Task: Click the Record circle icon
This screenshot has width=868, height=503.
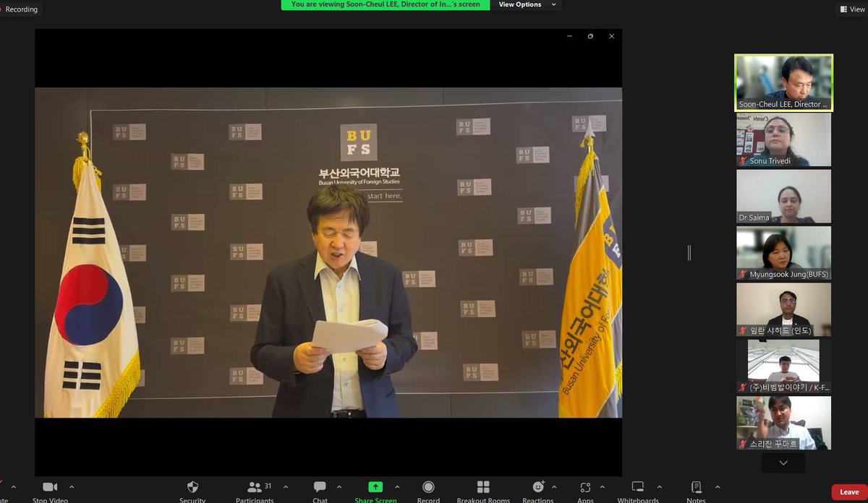Action: click(x=428, y=486)
